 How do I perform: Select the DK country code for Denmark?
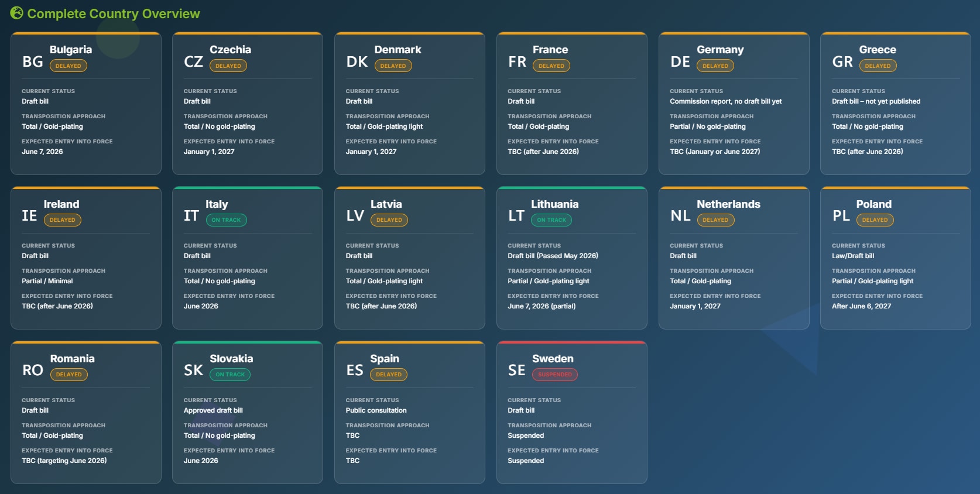click(x=357, y=61)
